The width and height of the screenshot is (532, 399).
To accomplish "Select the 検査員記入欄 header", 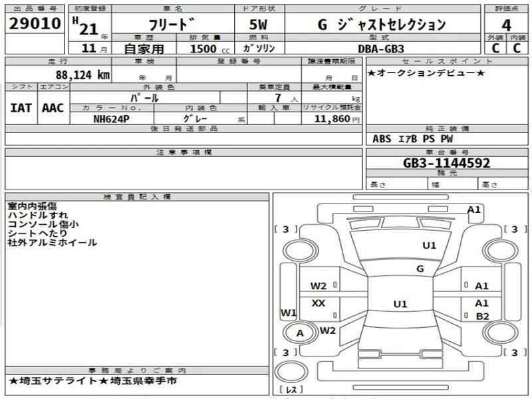I will coord(137,197).
